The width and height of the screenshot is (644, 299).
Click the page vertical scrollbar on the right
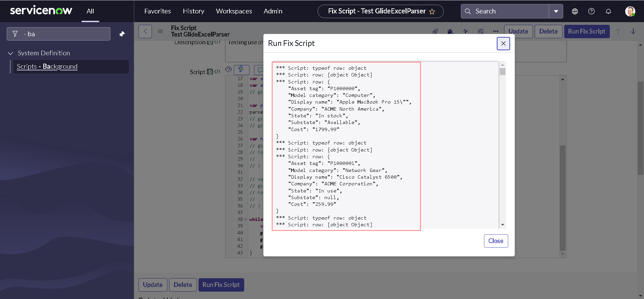click(x=640, y=128)
